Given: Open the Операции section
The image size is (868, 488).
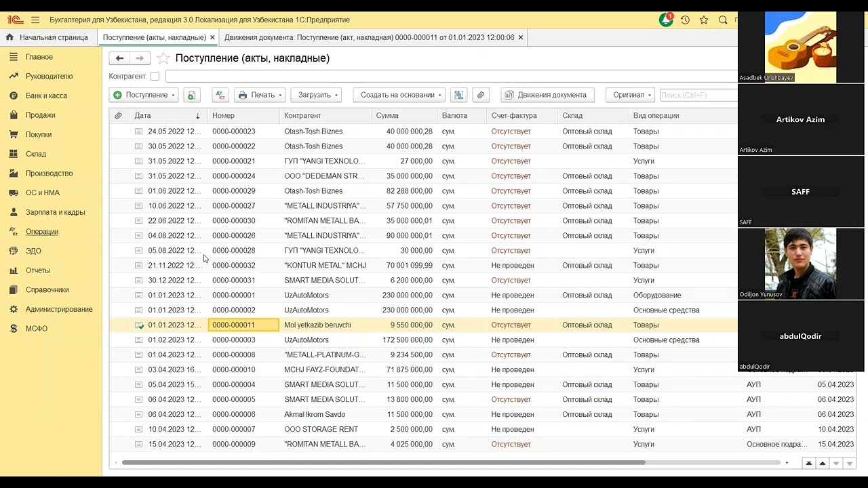Looking at the screenshot, I should click(x=42, y=232).
